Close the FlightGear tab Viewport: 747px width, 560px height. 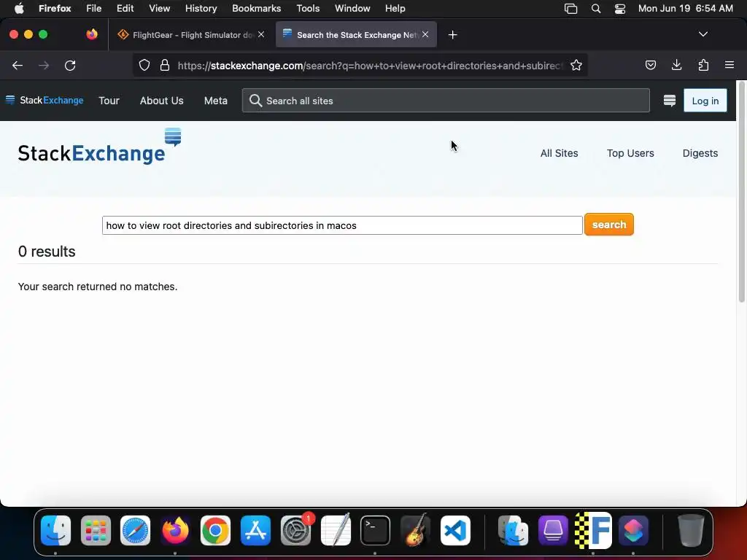[261, 34]
